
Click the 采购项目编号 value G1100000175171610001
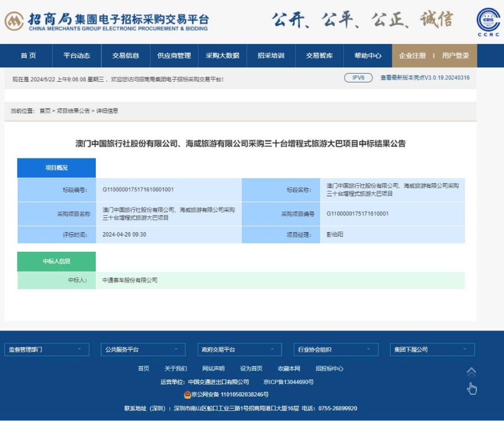point(357,213)
